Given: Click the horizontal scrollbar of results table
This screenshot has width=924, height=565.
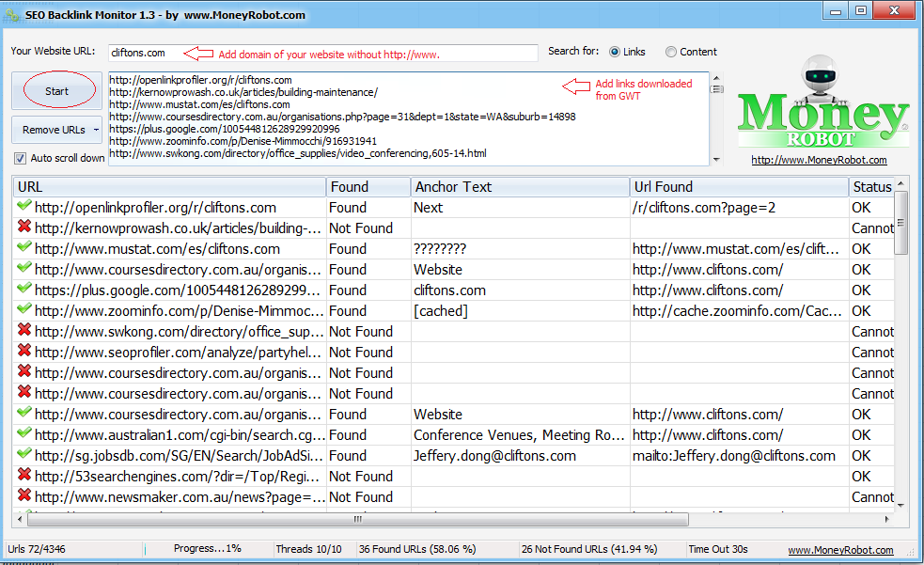Looking at the screenshot, I should click(357, 519).
